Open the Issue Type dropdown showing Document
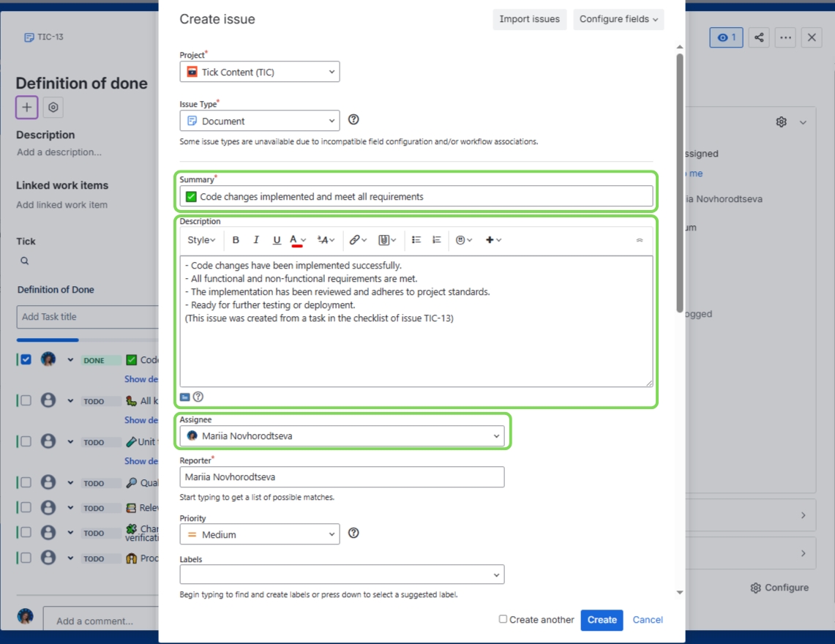The width and height of the screenshot is (835, 644). pyautogui.click(x=260, y=120)
